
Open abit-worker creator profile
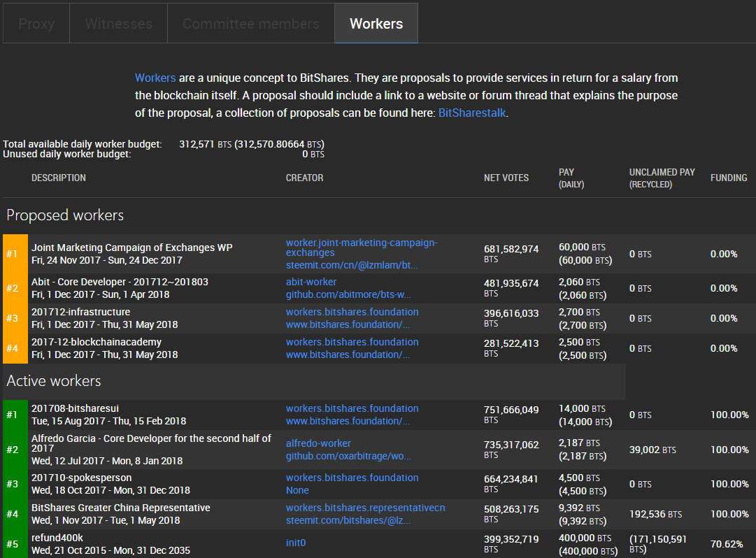(x=311, y=282)
